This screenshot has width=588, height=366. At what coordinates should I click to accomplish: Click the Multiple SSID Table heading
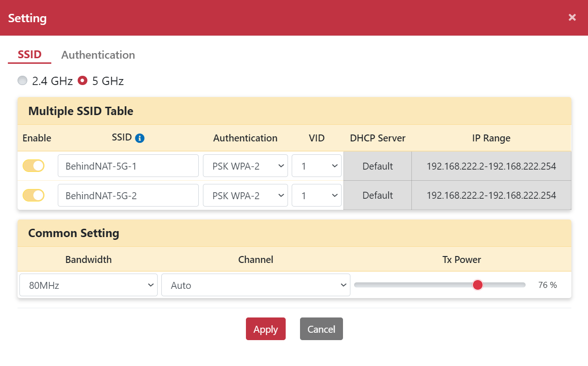81,111
